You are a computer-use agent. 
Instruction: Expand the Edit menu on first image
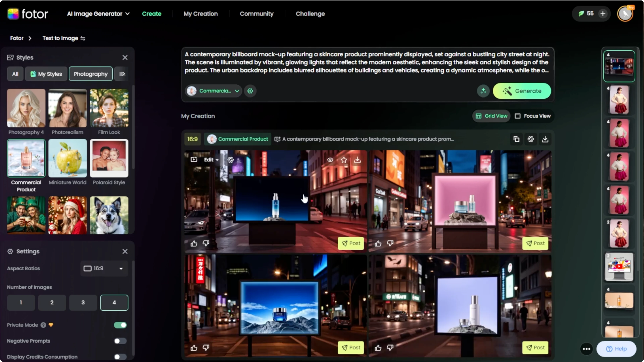[x=211, y=160]
